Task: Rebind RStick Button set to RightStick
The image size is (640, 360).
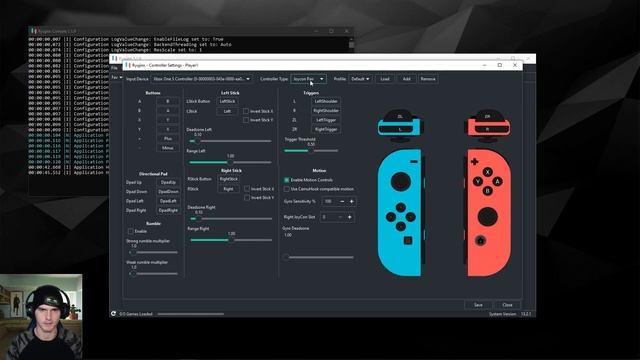Action: tap(229, 179)
